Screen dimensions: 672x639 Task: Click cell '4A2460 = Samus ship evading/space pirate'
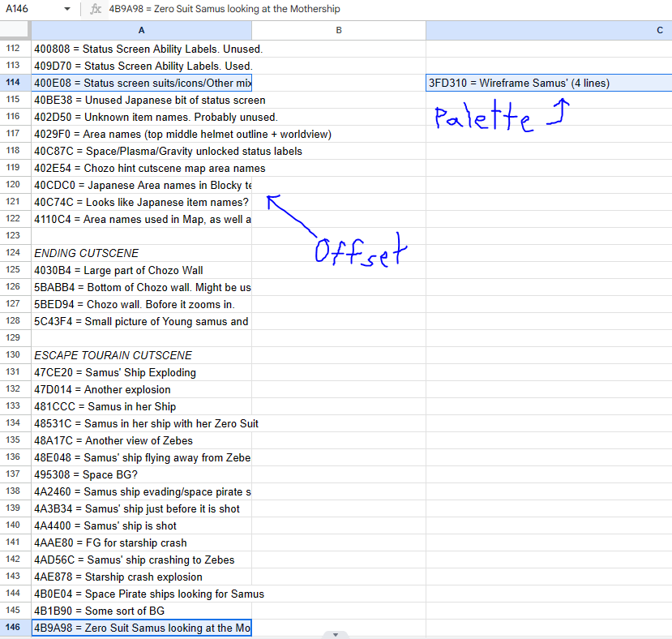pyautogui.click(x=141, y=491)
